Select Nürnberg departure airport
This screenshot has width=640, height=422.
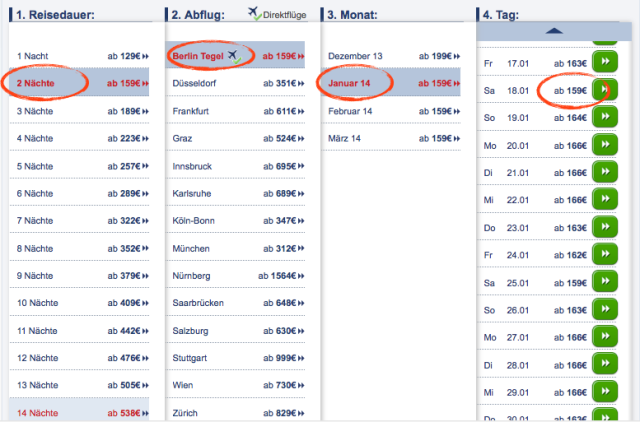235,276
